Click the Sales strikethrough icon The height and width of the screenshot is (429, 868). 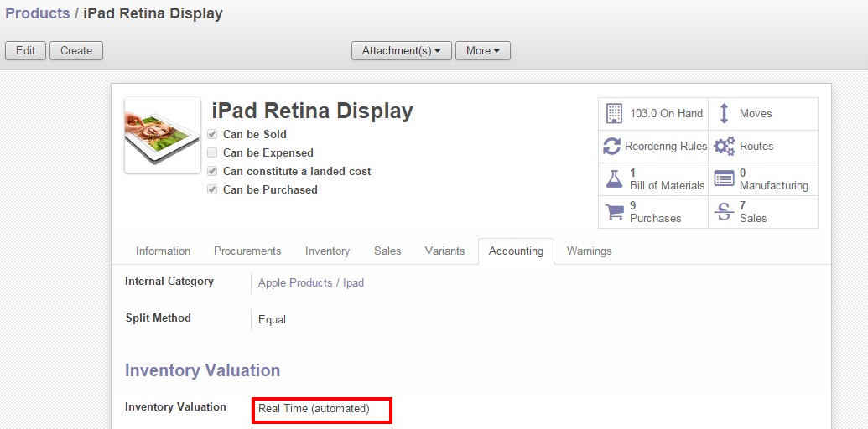(x=724, y=212)
